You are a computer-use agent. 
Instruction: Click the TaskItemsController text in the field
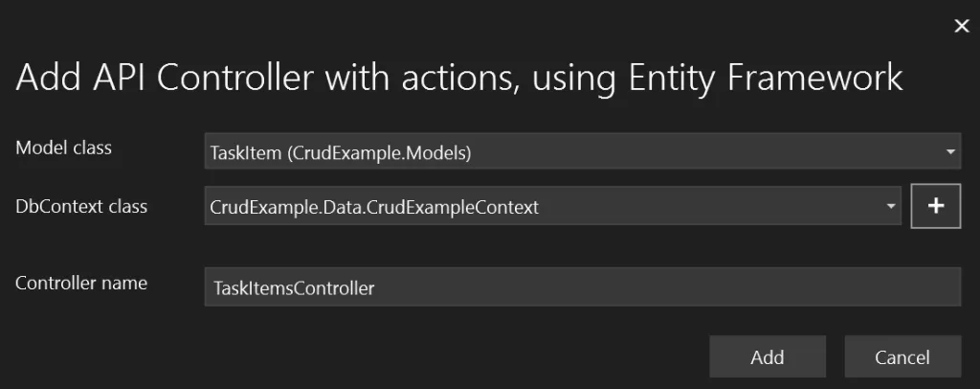(x=294, y=287)
